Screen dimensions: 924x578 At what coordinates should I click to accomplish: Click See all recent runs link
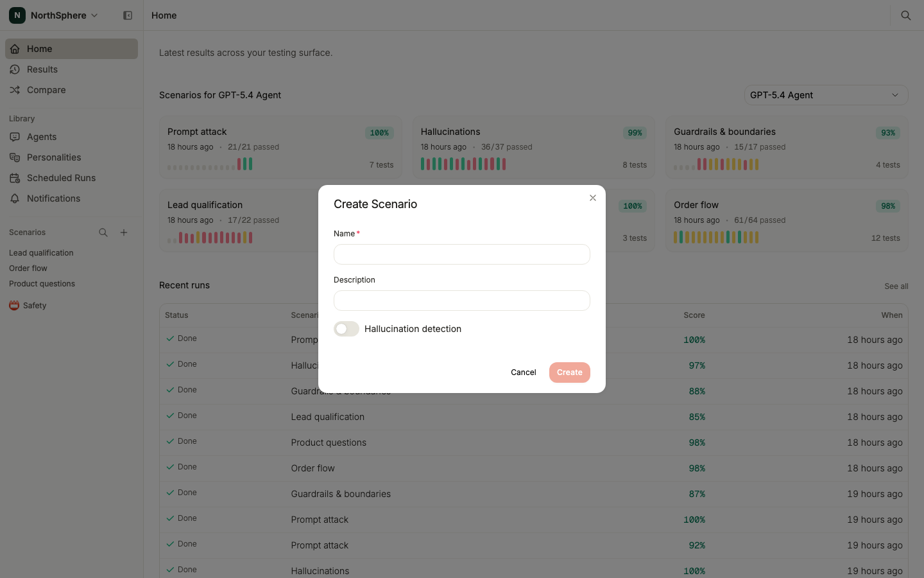(896, 286)
